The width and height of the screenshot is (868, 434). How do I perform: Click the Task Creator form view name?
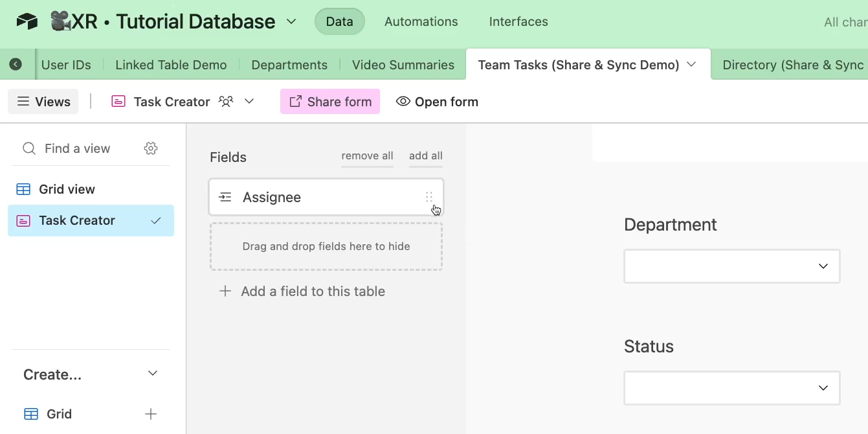click(172, 102)
